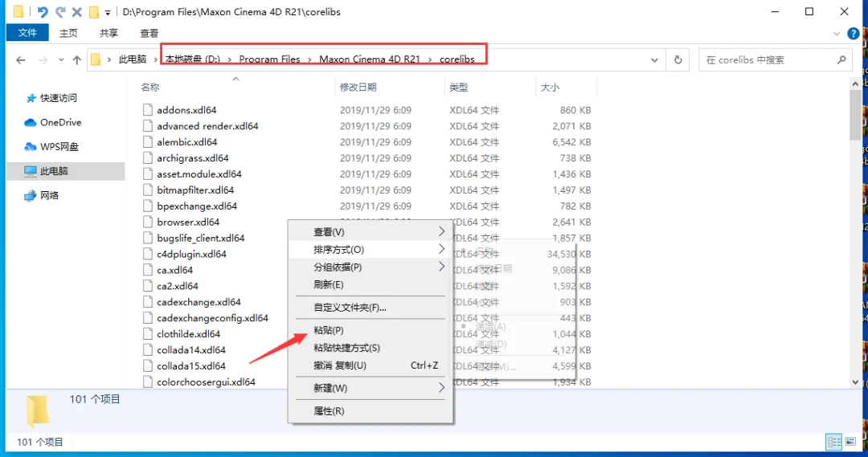Click Maxon Cinema 4D R21 breadcrumb
The height and width of the screenshot is (457, 868).
tap(370, 59)
